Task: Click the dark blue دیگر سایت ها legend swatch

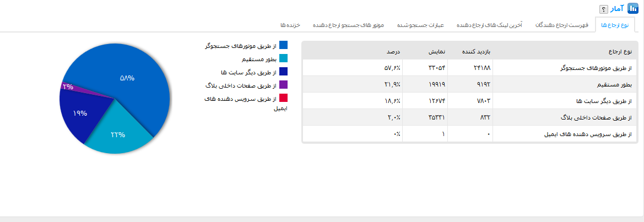Action: 283,72
